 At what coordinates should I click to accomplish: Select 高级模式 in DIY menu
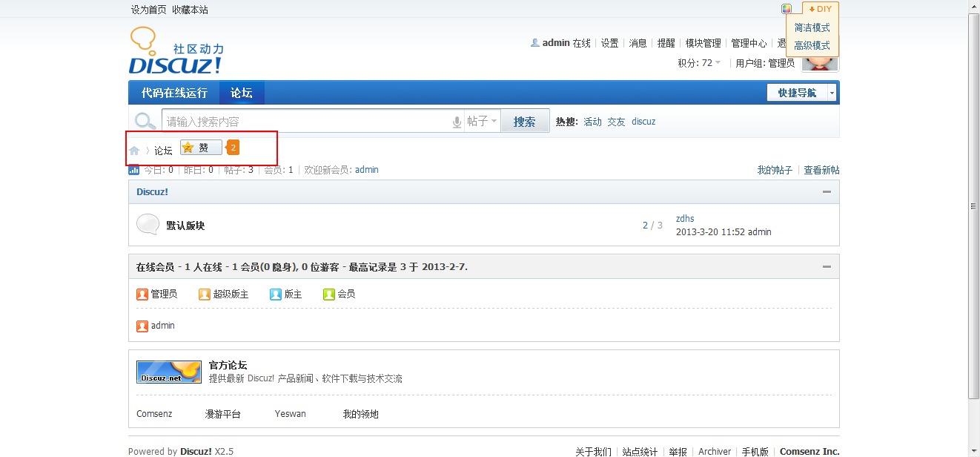point(812,45)
